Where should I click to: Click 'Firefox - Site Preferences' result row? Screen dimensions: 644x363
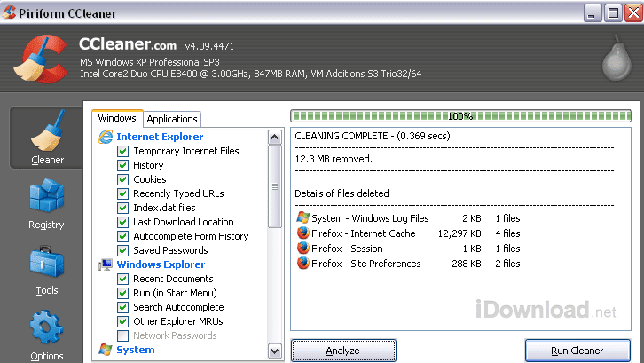408,264
